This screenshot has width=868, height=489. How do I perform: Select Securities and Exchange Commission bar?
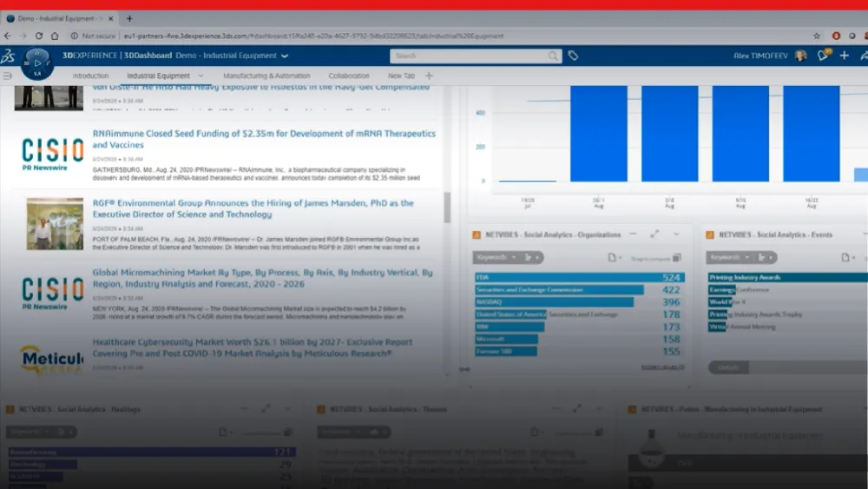[559, 289]
